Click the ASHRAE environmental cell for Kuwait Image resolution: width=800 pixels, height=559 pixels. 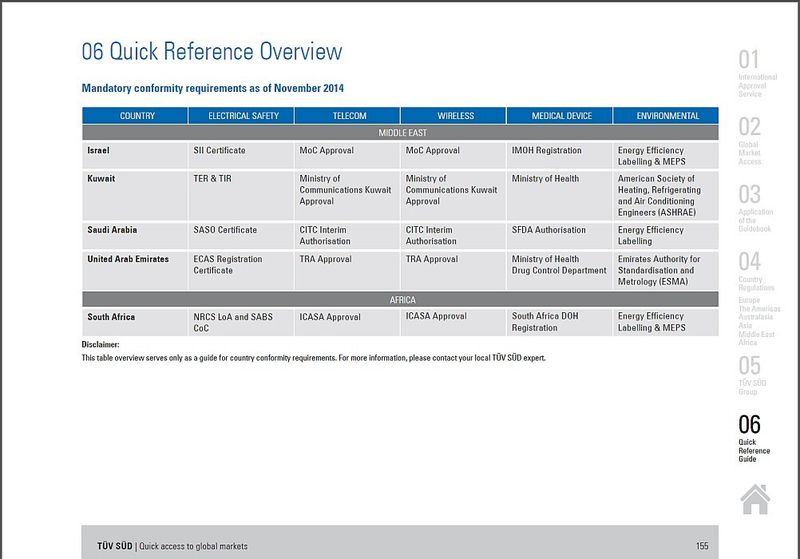click(x=666, y=195)
